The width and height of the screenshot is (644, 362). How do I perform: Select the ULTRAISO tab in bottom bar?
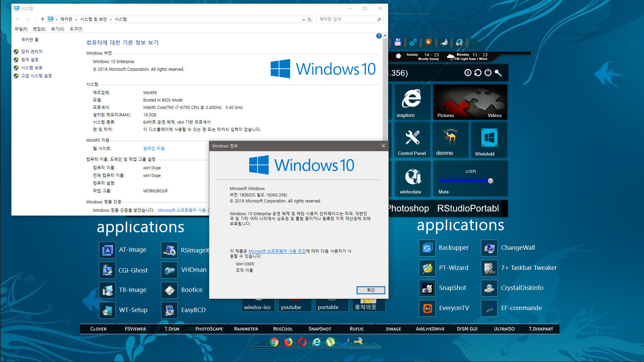coord(504,329)
